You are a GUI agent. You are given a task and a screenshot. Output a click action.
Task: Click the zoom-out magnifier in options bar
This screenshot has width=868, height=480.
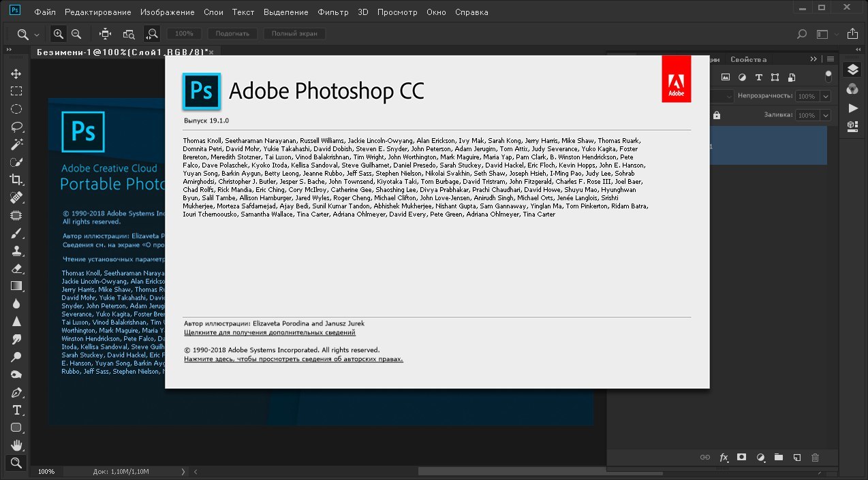(x=76, y=33)
